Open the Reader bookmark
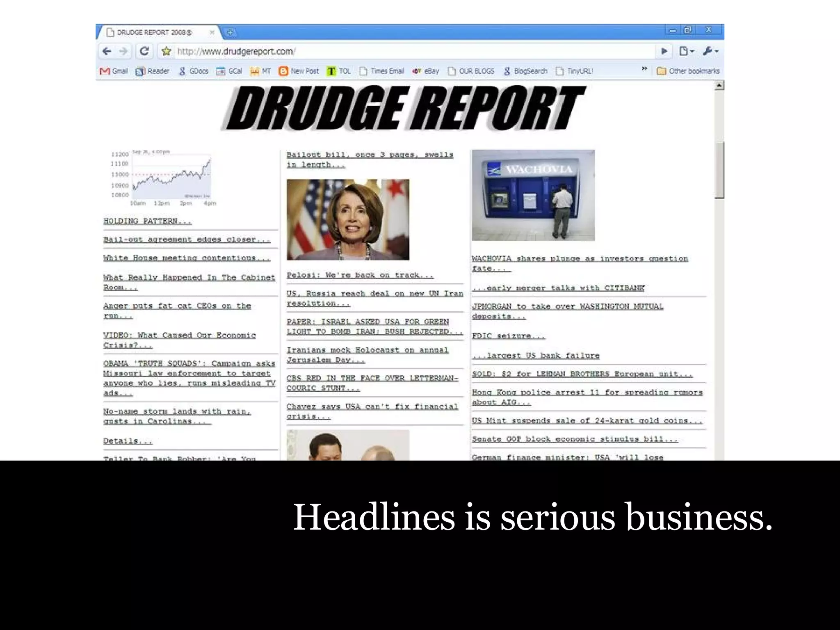 point(152,71)
